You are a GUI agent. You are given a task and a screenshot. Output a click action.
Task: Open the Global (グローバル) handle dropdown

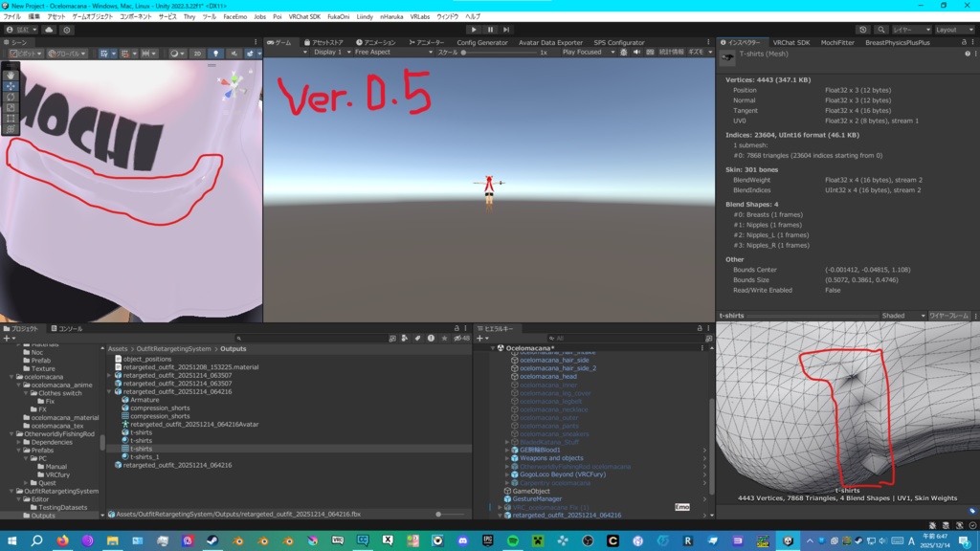coord(68,54)
